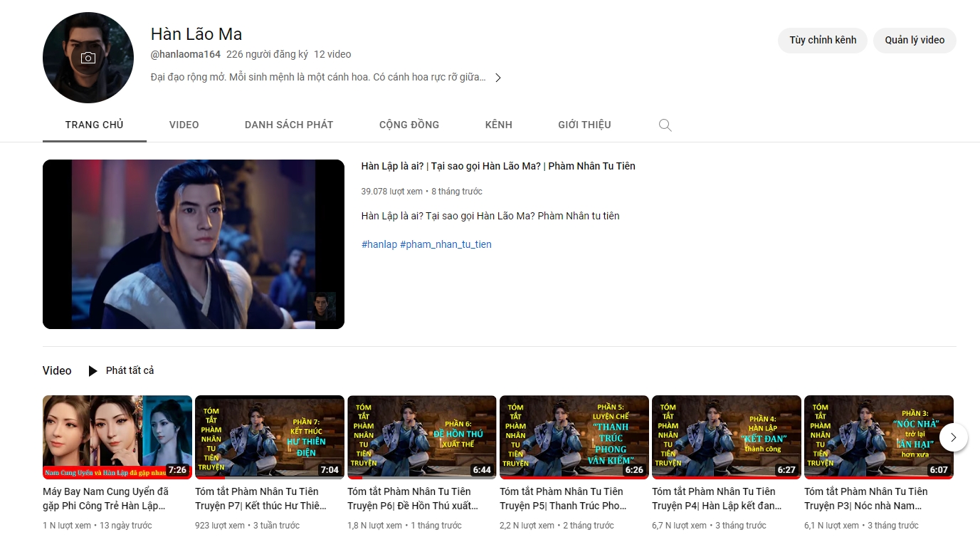Go to the CỘNG ĐỒNG tab
Screen dimensions: 980x547
[409, 125]
